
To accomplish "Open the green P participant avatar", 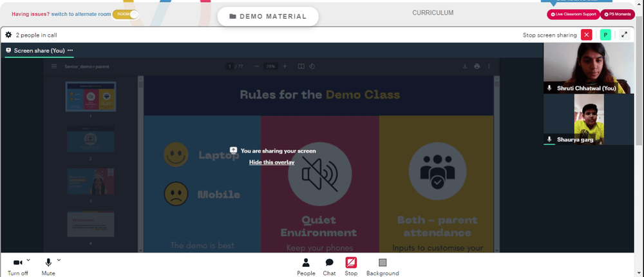I will click(x=605, y=35).
